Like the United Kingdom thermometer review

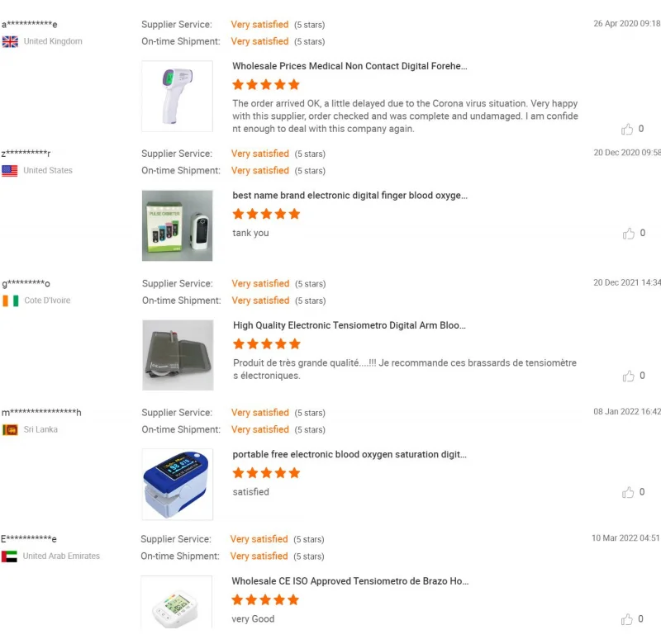tap(628, 129)
